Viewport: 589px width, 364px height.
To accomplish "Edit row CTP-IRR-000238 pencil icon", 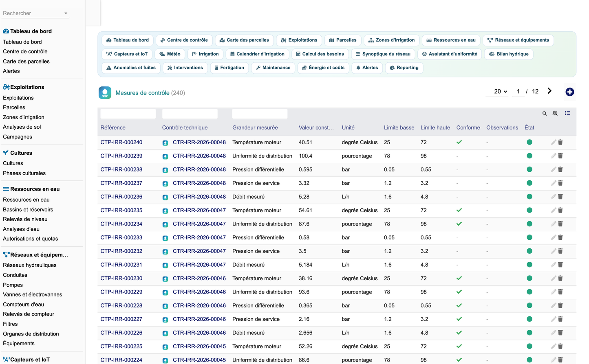I will point(554,169).
